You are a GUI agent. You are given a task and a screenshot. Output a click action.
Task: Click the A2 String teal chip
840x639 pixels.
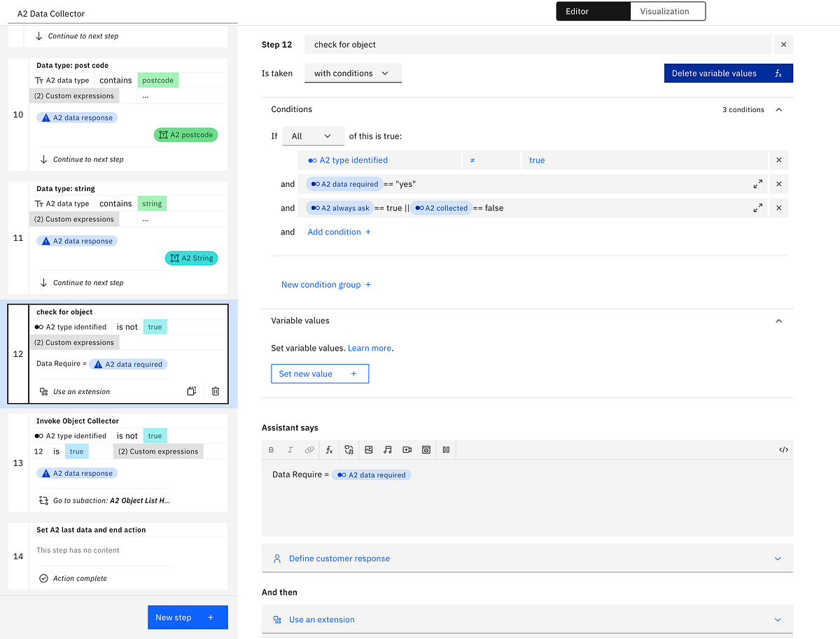[191, 258]
